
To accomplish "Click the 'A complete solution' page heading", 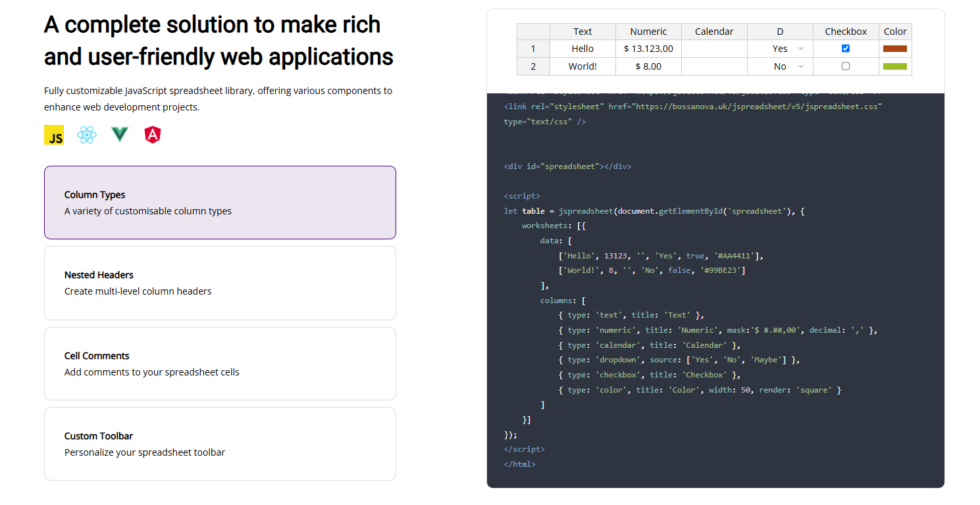I will click(x=219, y=41).
